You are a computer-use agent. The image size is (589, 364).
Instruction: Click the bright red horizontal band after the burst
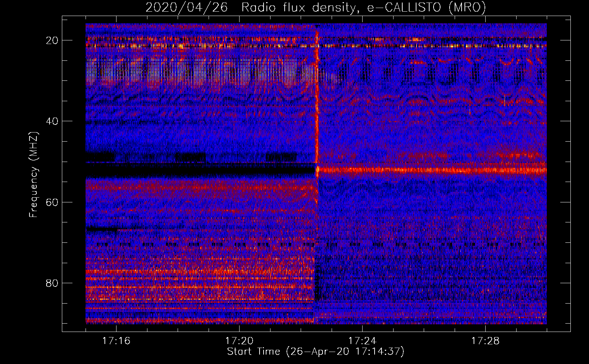coord(432,170)
